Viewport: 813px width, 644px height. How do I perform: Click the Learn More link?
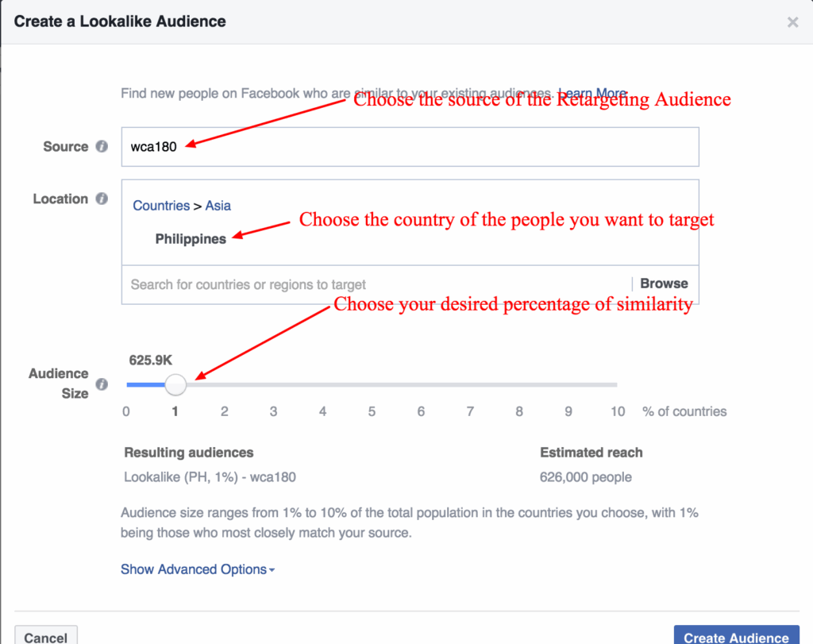point(593,93)
